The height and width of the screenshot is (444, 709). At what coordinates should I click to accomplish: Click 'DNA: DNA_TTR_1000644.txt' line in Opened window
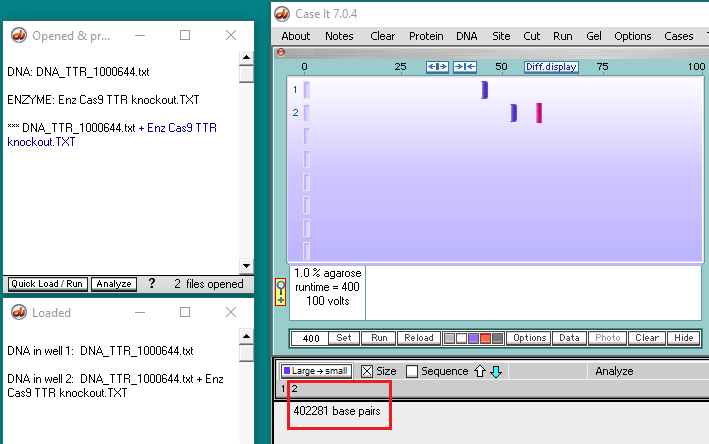(x=78, y=72)
